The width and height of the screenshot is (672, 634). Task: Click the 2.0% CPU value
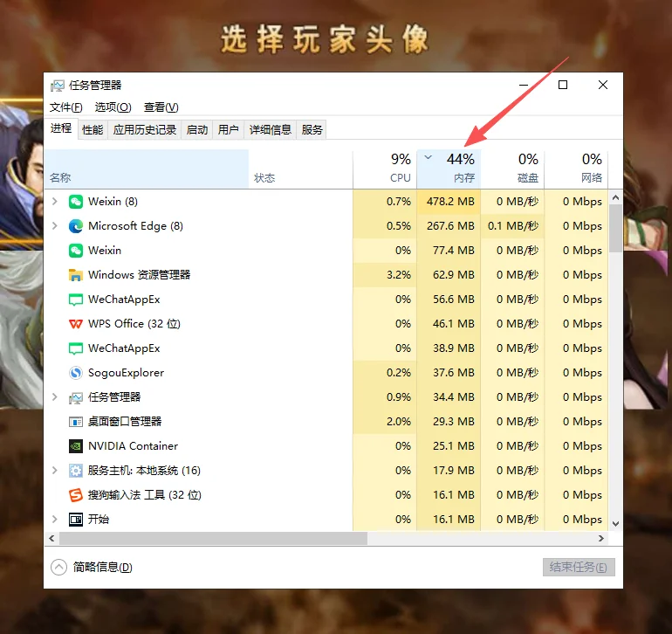(399, 422)
